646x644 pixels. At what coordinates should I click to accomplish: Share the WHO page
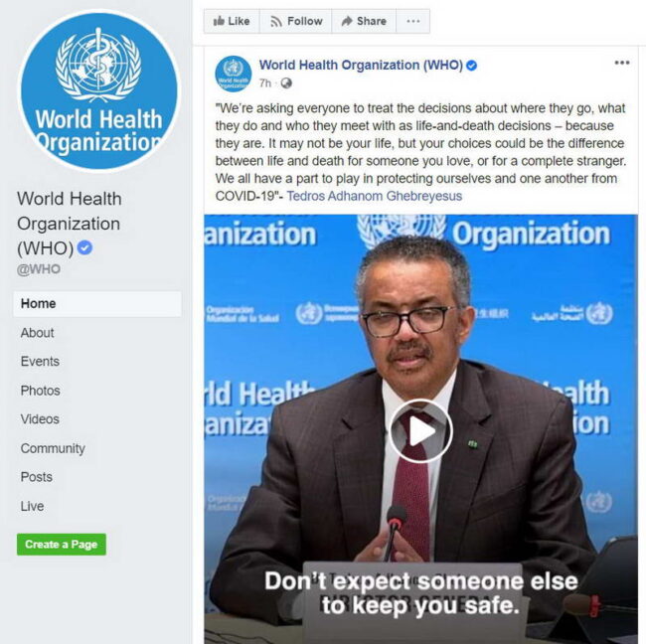[364, 21]
